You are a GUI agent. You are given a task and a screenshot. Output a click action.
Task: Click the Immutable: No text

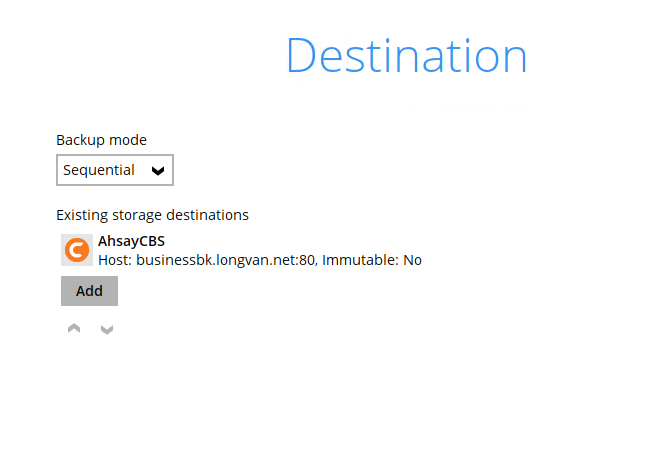click(x=372, y=260)
